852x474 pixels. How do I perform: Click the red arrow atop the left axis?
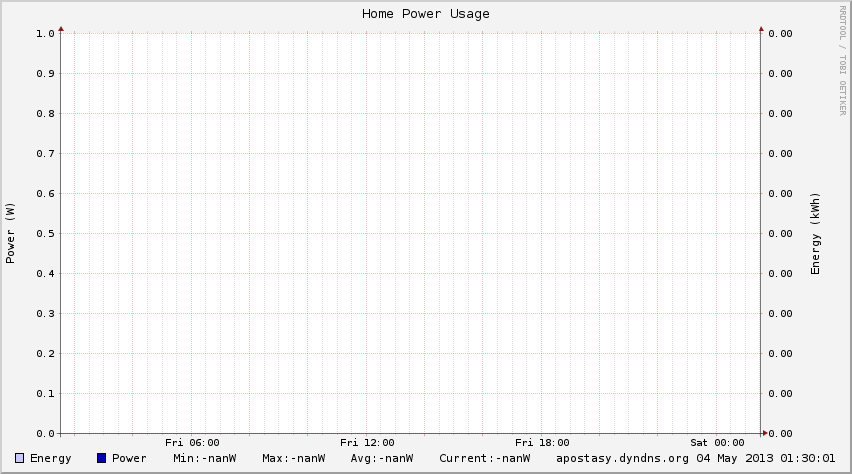click(x=61, y=29)
